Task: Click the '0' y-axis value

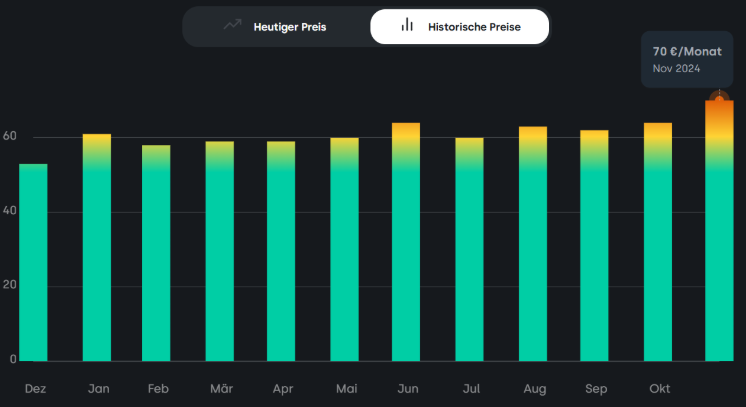Action: click(x=13, y=359)
